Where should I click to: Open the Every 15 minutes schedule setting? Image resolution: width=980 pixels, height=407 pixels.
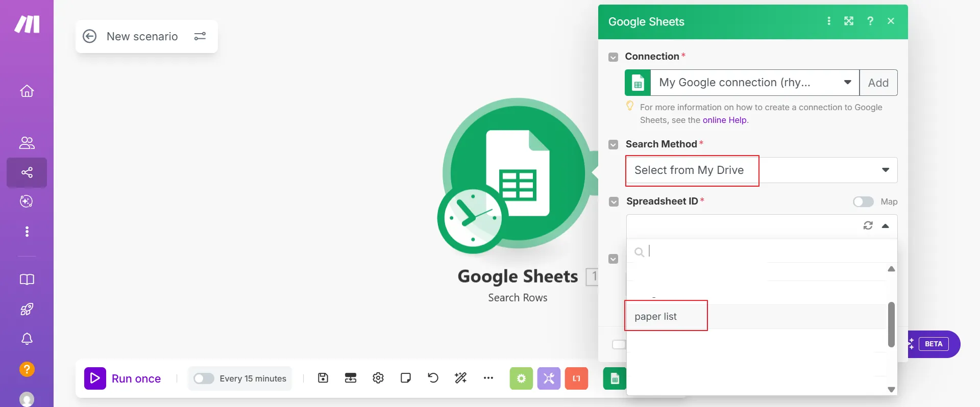(x=253, y=378)
